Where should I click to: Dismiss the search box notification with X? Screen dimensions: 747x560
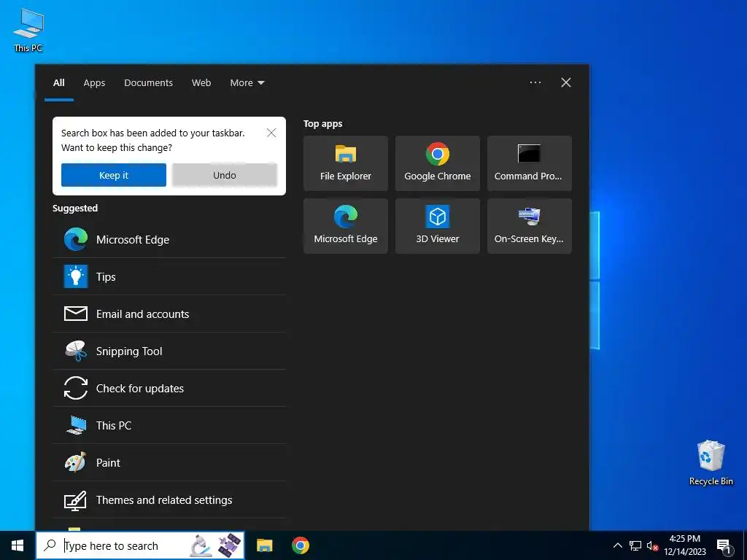tap(271, 133)
